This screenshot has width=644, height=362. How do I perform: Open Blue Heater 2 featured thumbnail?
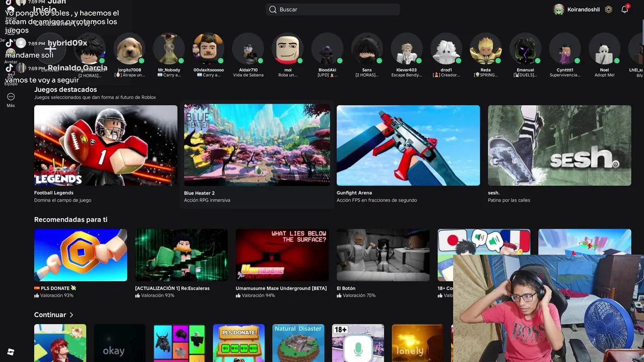coord(257,145)
